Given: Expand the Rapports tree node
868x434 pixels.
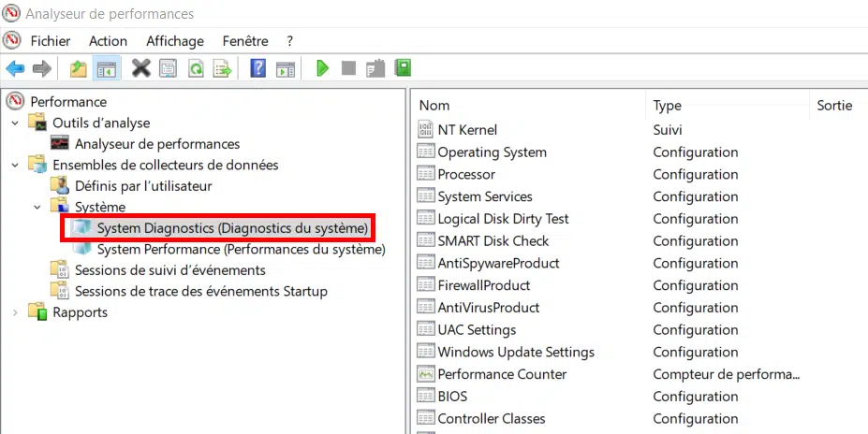Looking at the screenshot, I should coord(16,312).
